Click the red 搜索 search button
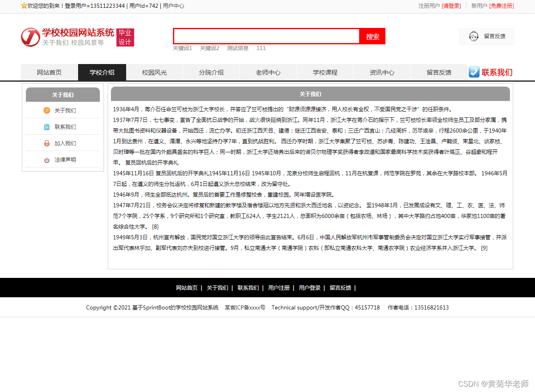Image resolution: width=535 pixels, height=392 pixels. click(373, 37)
